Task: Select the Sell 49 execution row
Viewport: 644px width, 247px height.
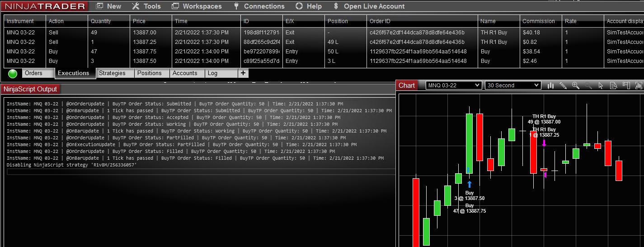Action: click(x=324, y=33)
